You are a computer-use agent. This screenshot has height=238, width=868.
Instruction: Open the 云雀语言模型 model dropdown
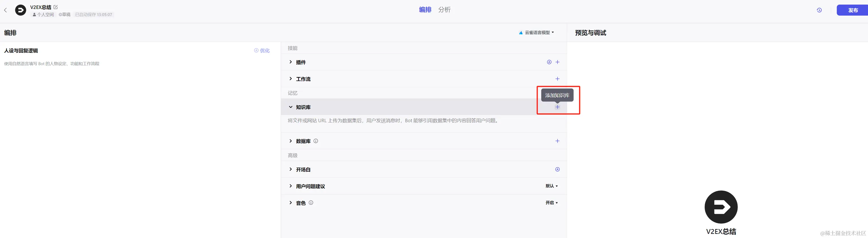click(536, 33)
